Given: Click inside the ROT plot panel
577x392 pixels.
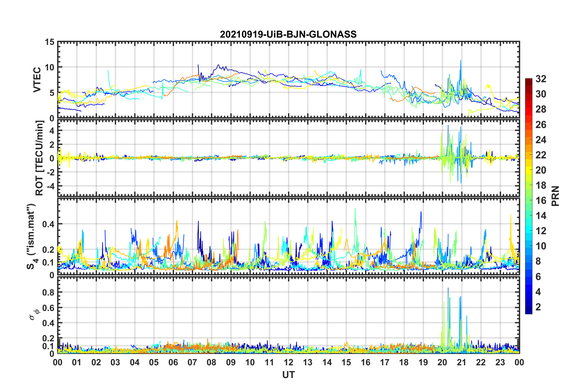Looking at the screenshot, I should 288,158.
